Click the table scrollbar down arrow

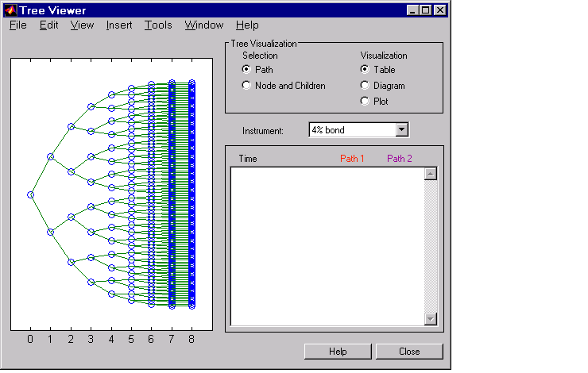coord(431,318)
